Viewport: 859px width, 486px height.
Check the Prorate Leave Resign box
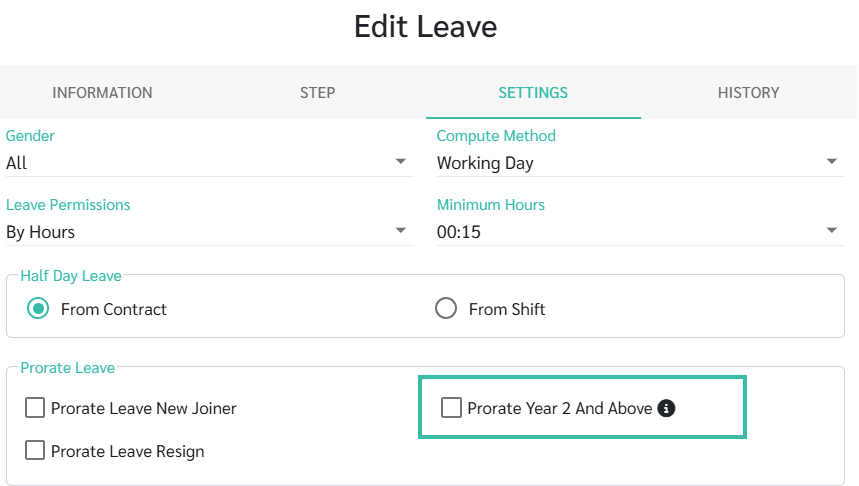[36, 451]
